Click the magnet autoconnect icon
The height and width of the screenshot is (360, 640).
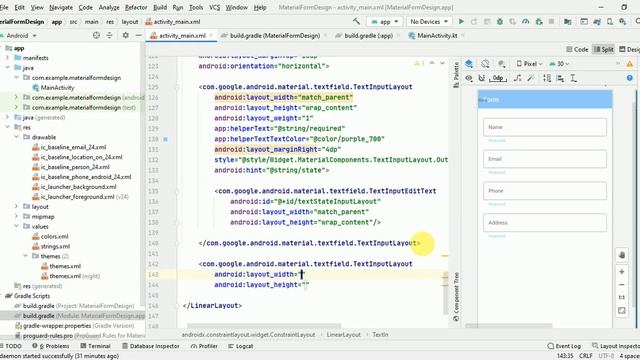(482, 78)
